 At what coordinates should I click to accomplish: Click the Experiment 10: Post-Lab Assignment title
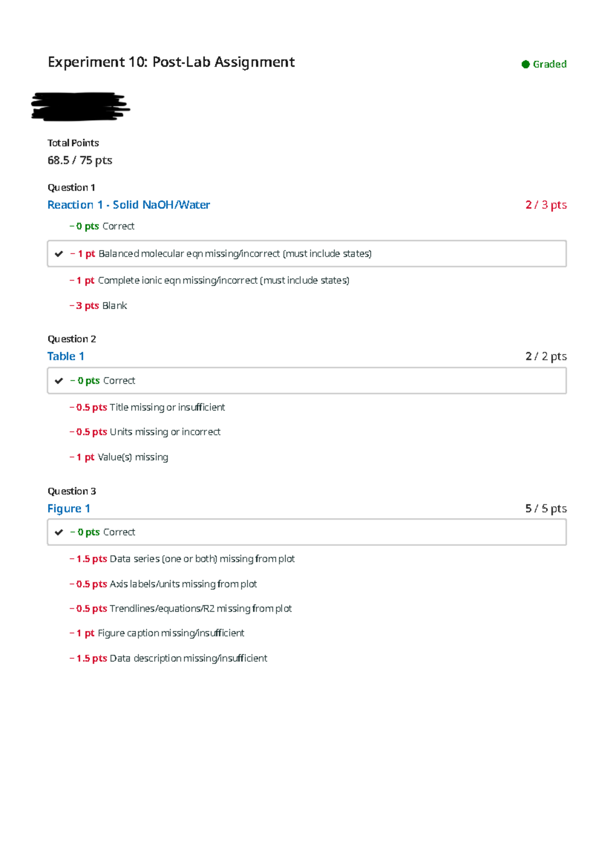pyautogui.click(x=171, y=62)
